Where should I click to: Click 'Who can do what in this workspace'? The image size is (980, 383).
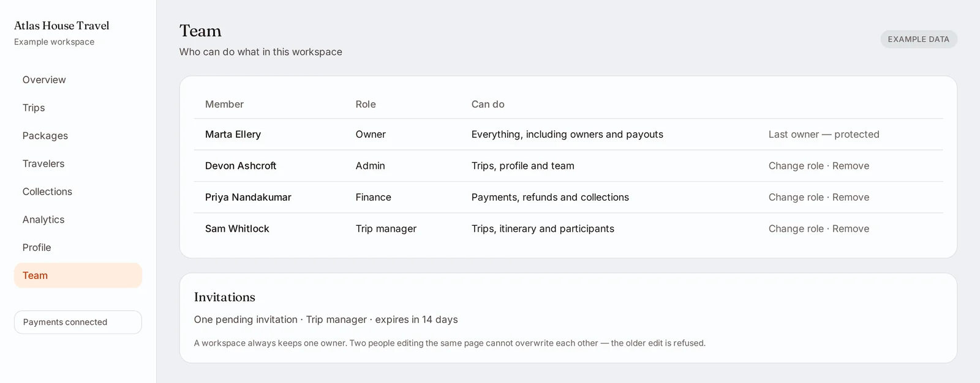tap(261, 52)
